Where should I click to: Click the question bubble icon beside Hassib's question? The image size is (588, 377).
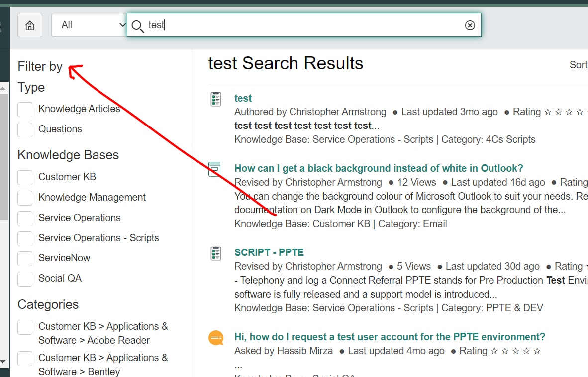pos(215,338)
